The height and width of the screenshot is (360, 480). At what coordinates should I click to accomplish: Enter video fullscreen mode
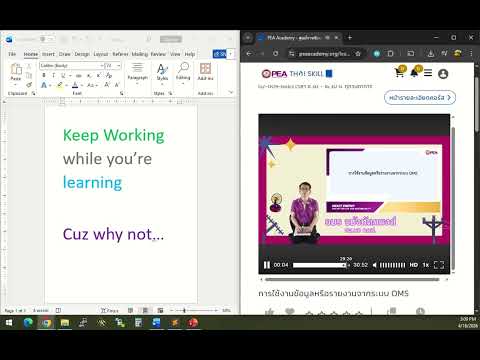coord(439,265)
